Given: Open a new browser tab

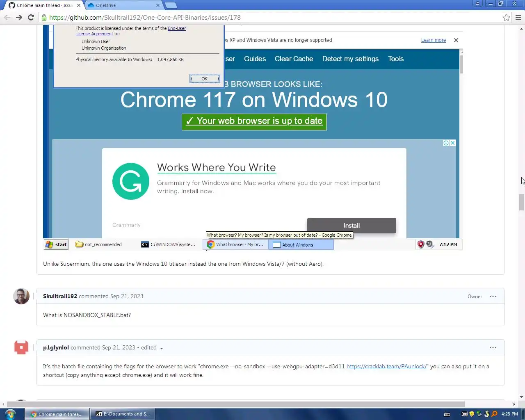Looking at the screenshot, I should click(x=171, y=5).
